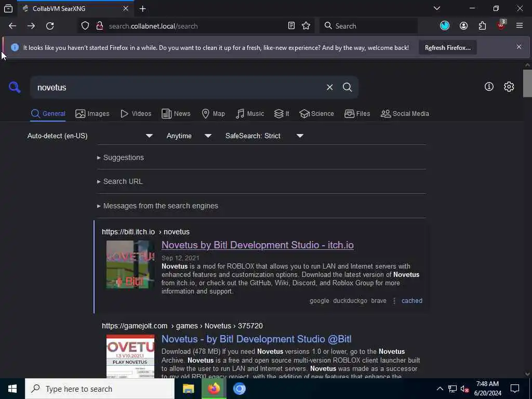Open a new browser tab
Screen dimensions: 532x399
(x=142, y=9)
